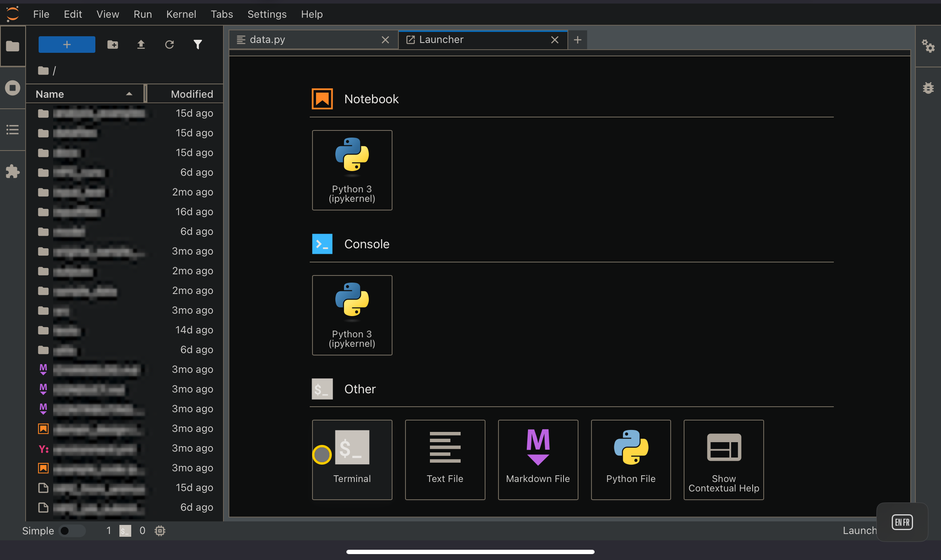Launch Python 3 (ipykernel) Console card
This screenshot has width=941, height=560.
pyautogui.click(x=352, y=315)
